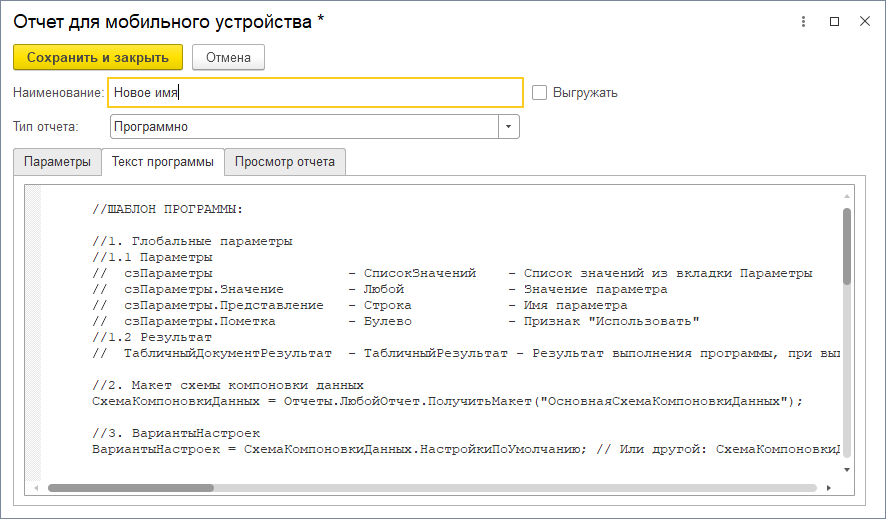Click the vertical scrollbar thumb
The width and height of the screenshot is (886, 519).
(x=846, y=246)
